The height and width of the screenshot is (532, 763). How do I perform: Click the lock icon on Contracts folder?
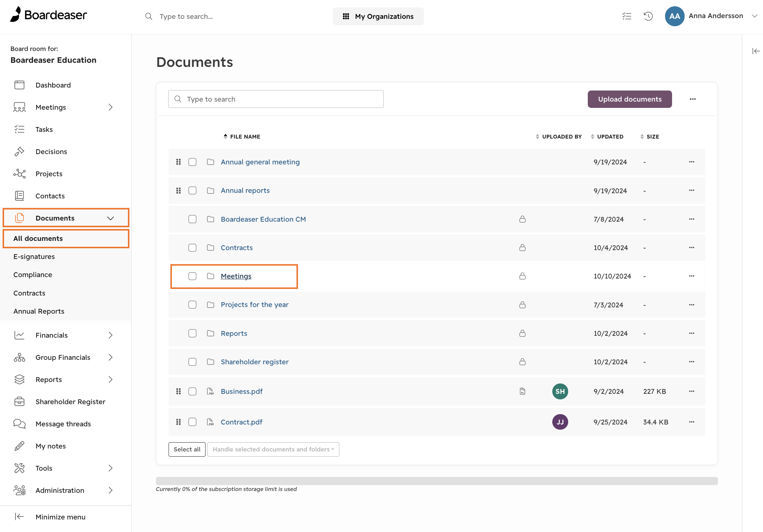coord(522,248)
